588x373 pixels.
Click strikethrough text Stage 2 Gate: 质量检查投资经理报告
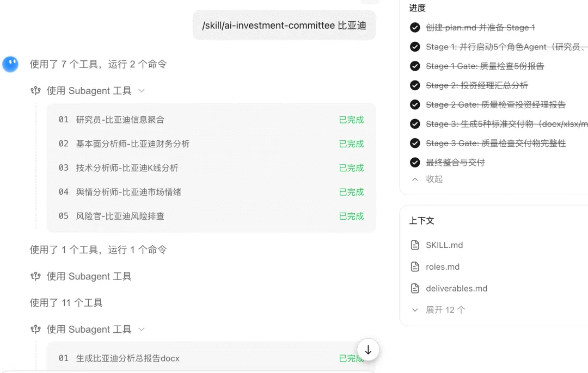tap(495, 104)
